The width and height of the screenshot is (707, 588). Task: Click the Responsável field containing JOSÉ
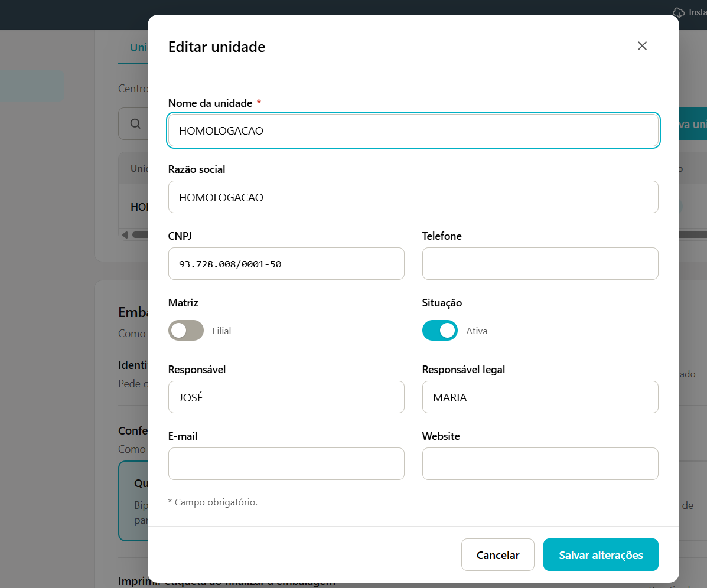click(286, 397)
